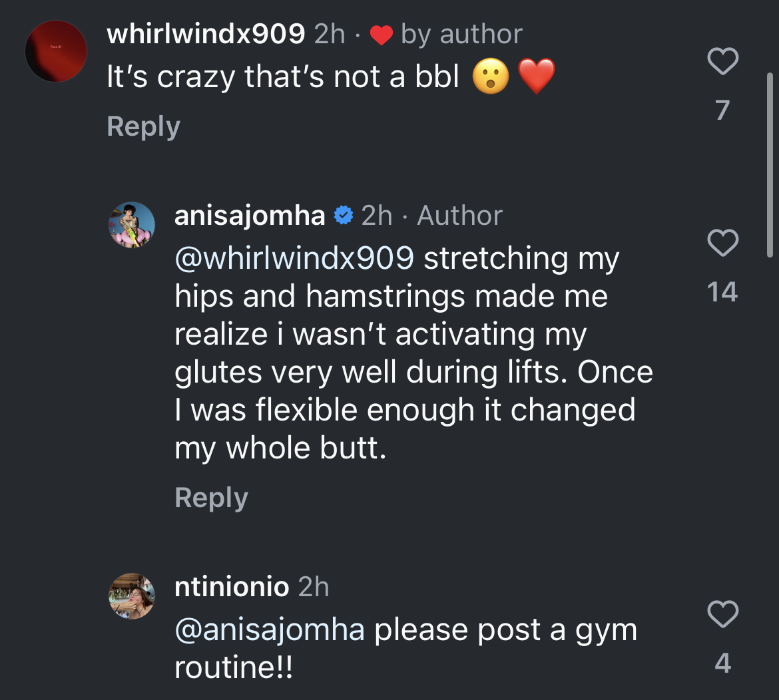Open anisajomha's profile avatar
This screenshot has height=700, width=779.
[x=132, y=225]
